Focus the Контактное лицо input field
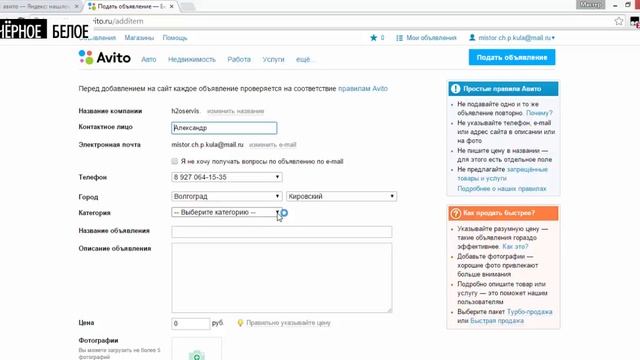This screenshot has height=360, width=640. (224, 128)
